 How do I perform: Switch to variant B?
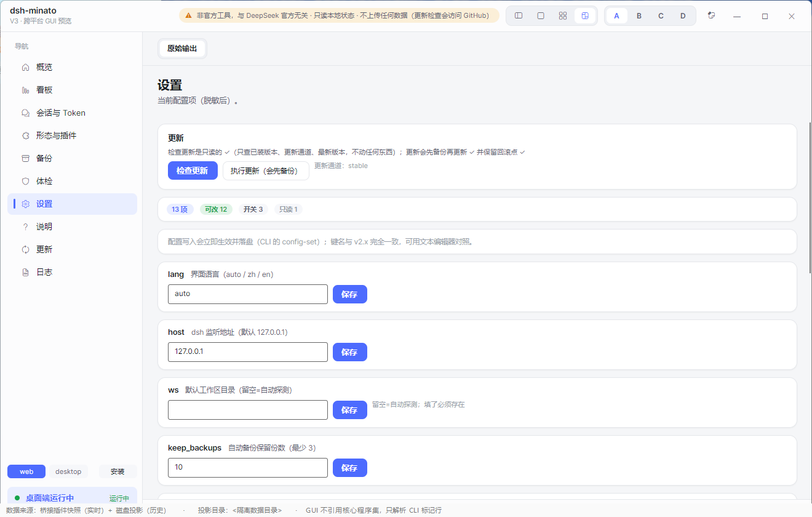tap(639, 16)
